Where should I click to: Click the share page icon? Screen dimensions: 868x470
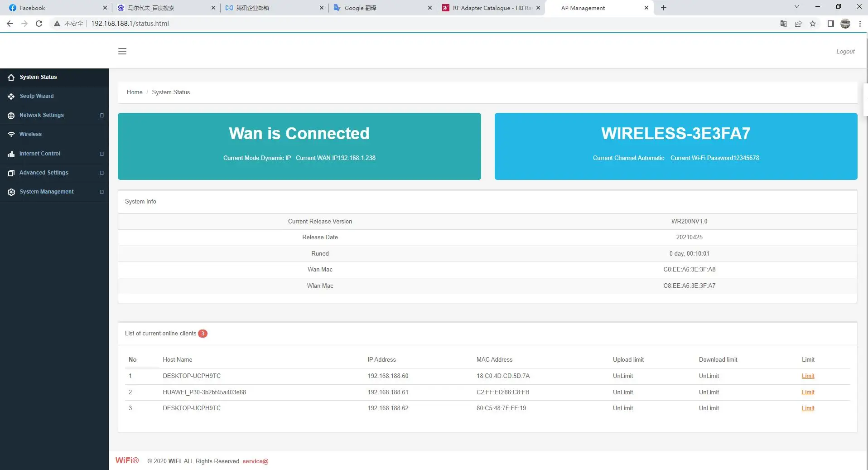[x=798, y=24]
